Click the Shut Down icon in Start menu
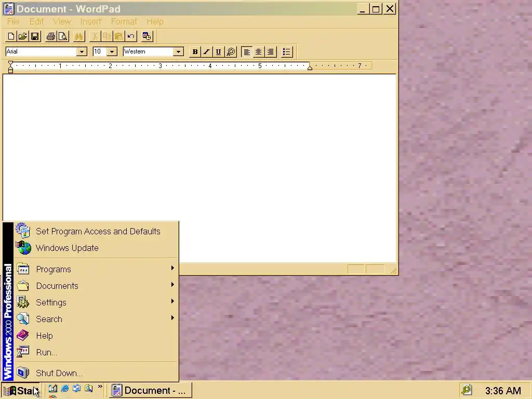532x399 pixels. pos(23,373)
